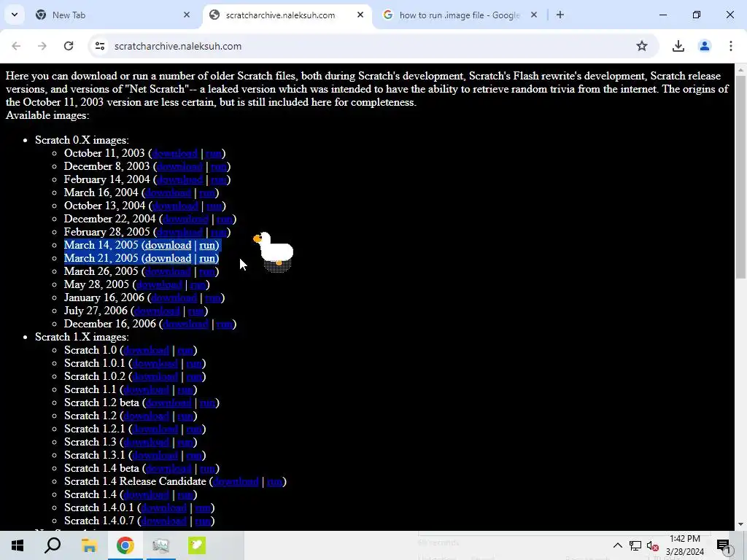This screenshot has height=560, width=747.
Task: Run the February 28, 2005 image
Action: 218,232
